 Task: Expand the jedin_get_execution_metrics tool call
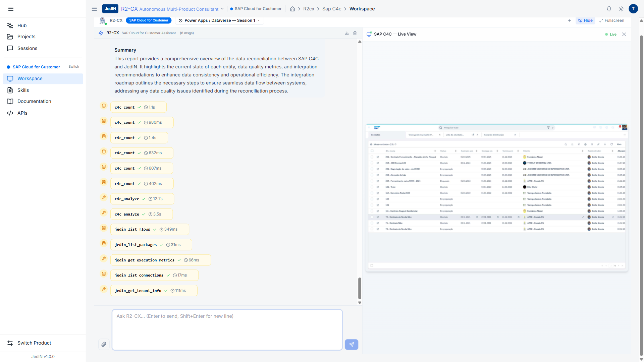(x=160, y=260)
